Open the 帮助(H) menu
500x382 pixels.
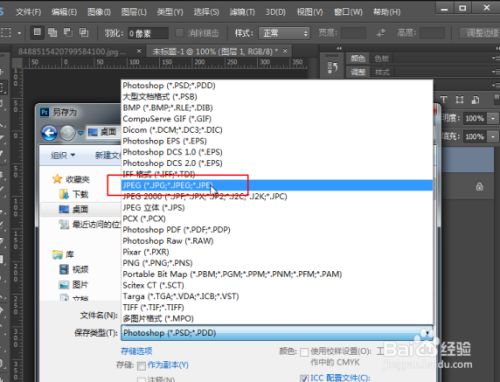[x=387, y=12]
